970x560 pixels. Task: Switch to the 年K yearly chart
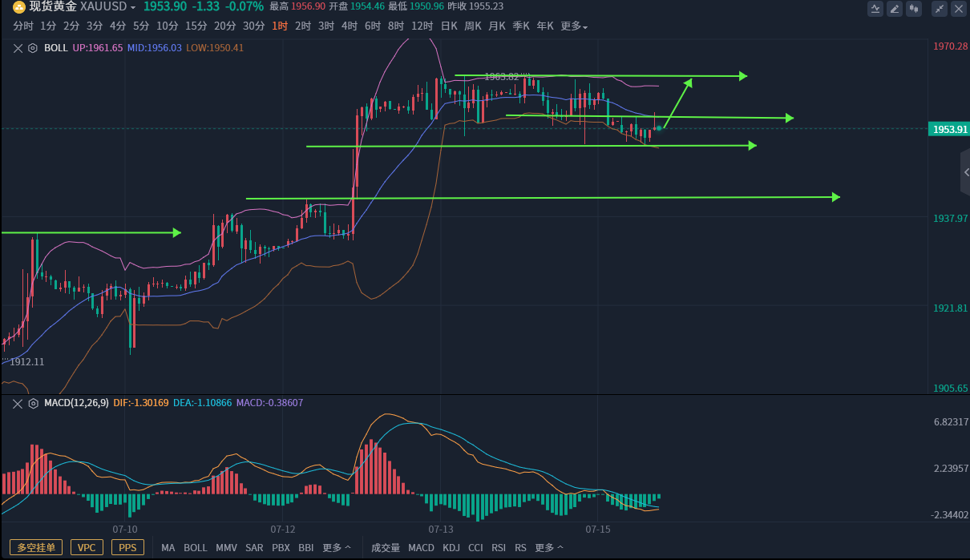tap(545, 26)
